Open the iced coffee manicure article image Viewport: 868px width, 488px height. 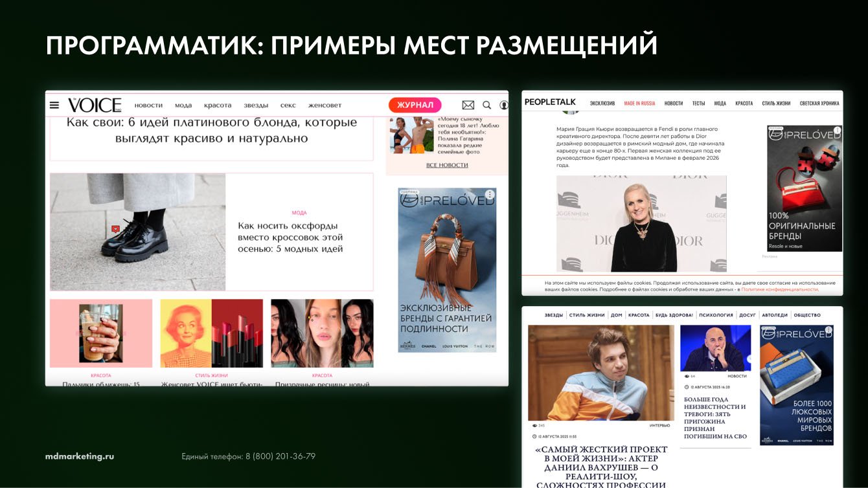(101, 333)
